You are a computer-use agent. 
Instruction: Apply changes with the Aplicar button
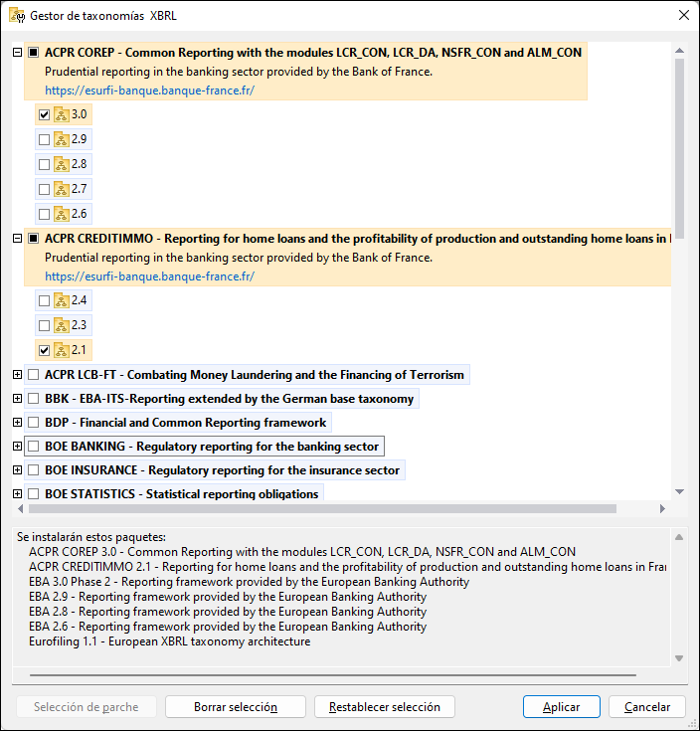[x=561, y=707]
